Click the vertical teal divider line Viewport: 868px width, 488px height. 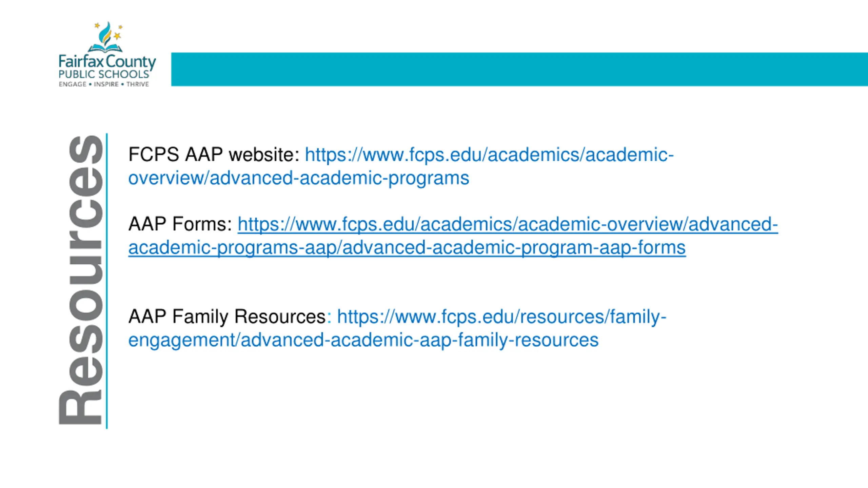107,281
